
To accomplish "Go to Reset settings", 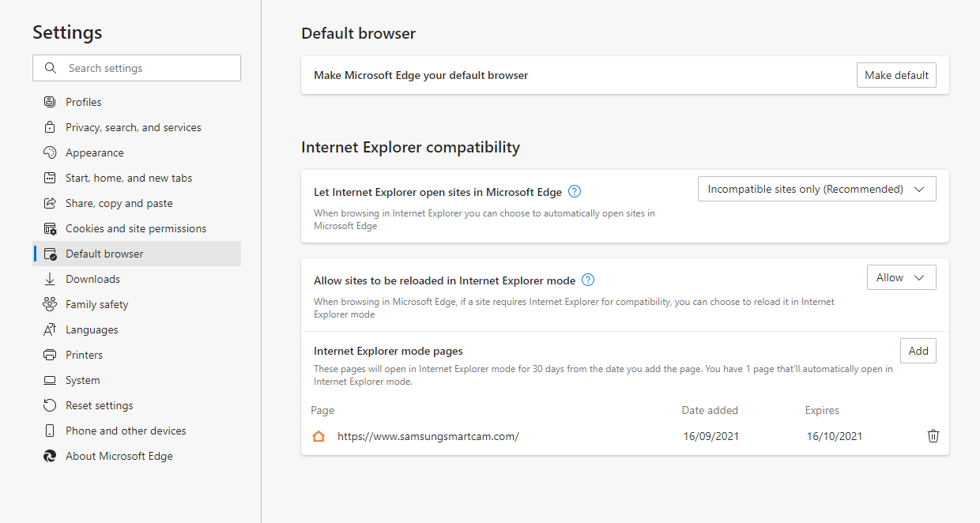I will (137, 405).
